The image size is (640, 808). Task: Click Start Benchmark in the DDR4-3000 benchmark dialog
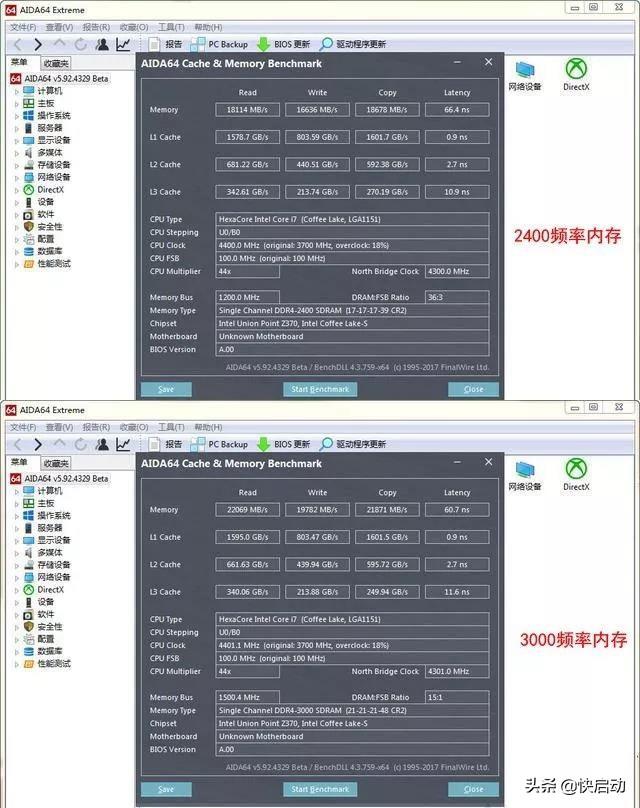point(320,789)
